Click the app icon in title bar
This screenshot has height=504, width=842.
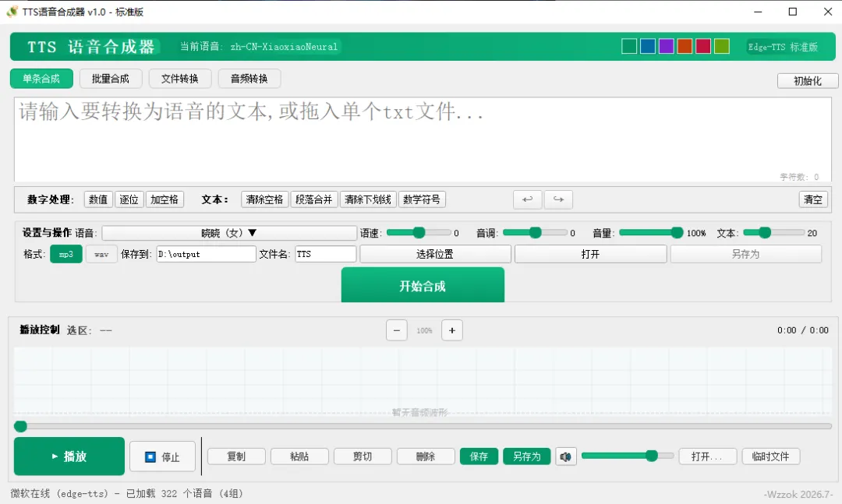pyautogui.click(x=12, y=12)
